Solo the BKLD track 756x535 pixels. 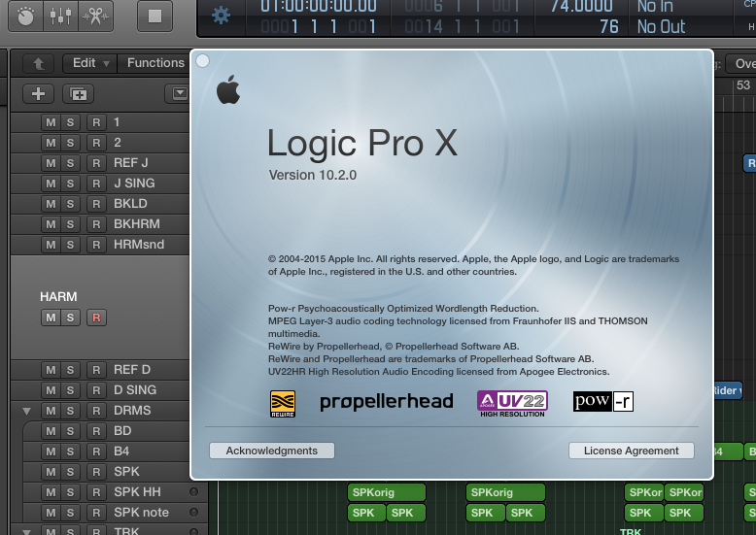click(x=70, y=203)
